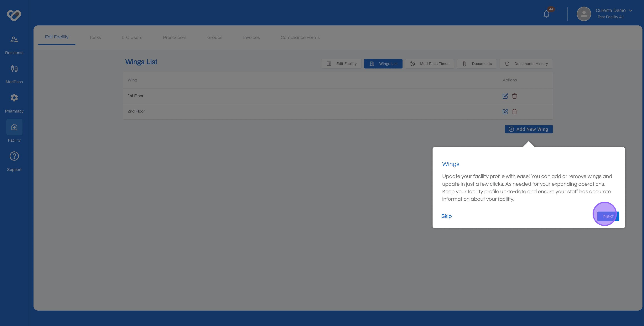Edit the 1st Floor wing
Screen dimensions: 644x326
pyautogui.click(x=505, y=96)
